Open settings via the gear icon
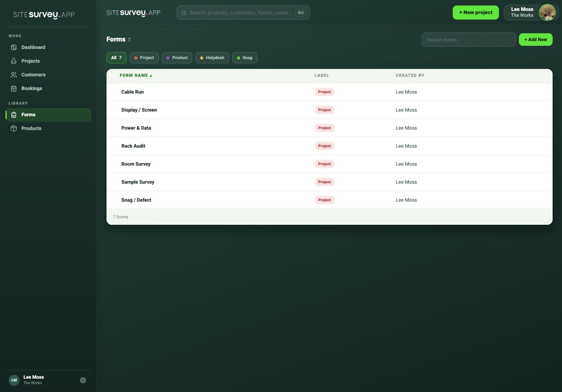 [x=83, y=380]
